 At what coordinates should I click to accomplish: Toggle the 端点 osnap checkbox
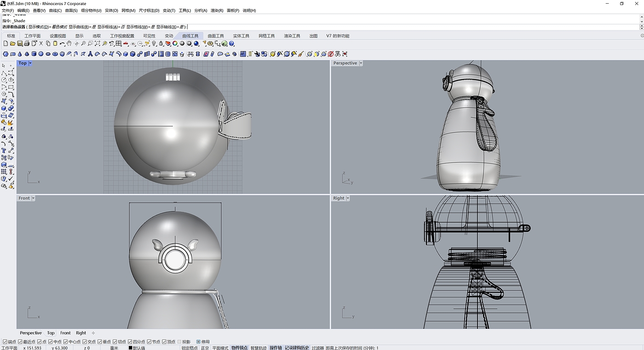click(x=5, y=342)
